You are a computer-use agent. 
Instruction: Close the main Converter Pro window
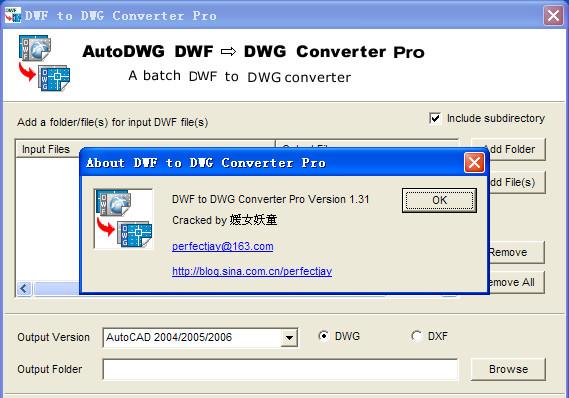pos(553,16)
